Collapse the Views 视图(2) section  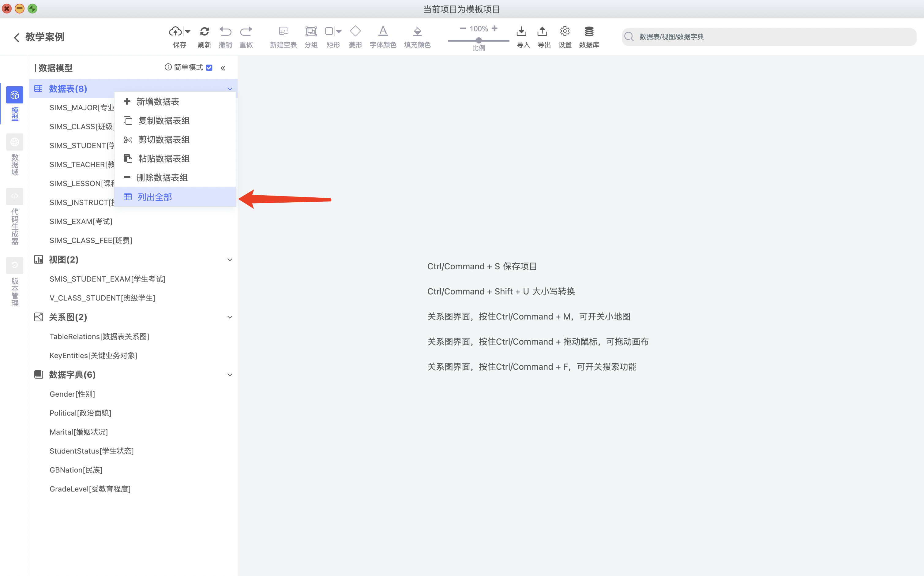230,260
